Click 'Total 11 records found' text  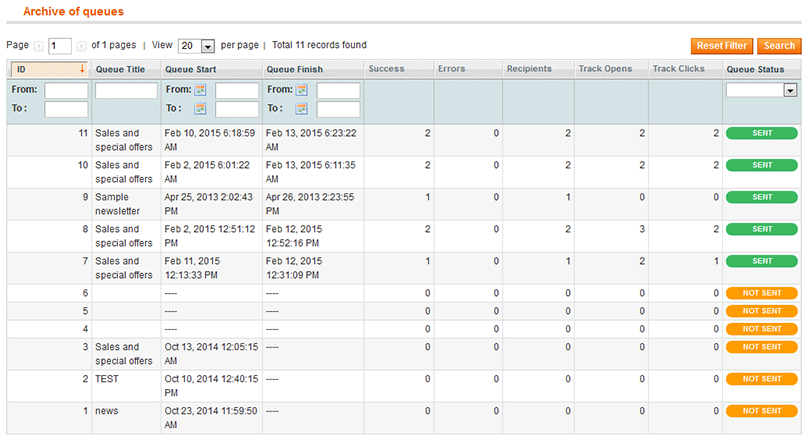pyautogui.click(x=319, y=45)
